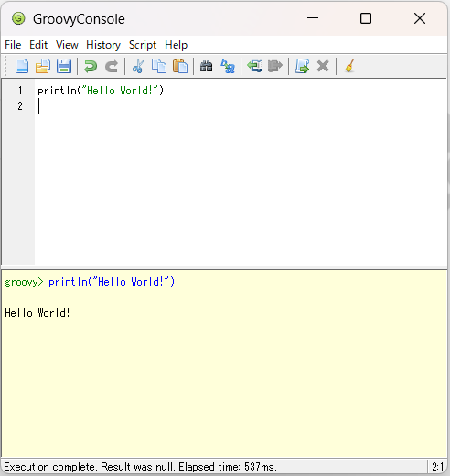Click the Run script icon
This screenshot has width=450, height=476.
point(302,66)
